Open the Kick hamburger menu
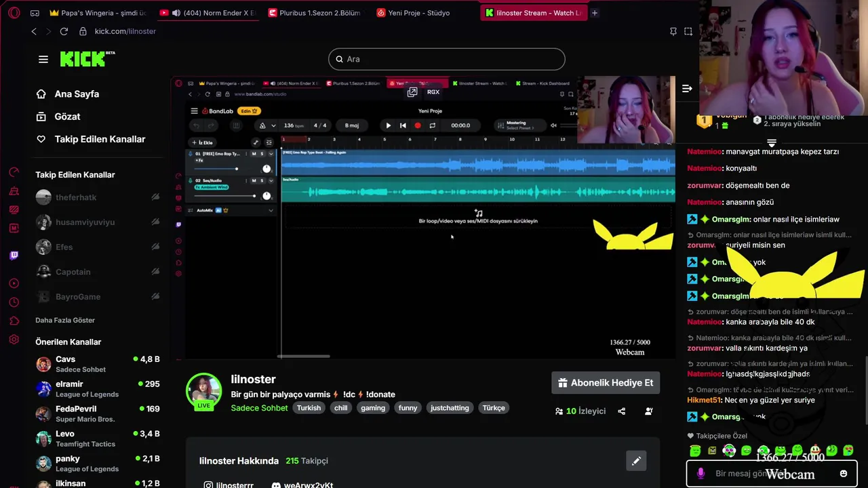 (43, 59)
